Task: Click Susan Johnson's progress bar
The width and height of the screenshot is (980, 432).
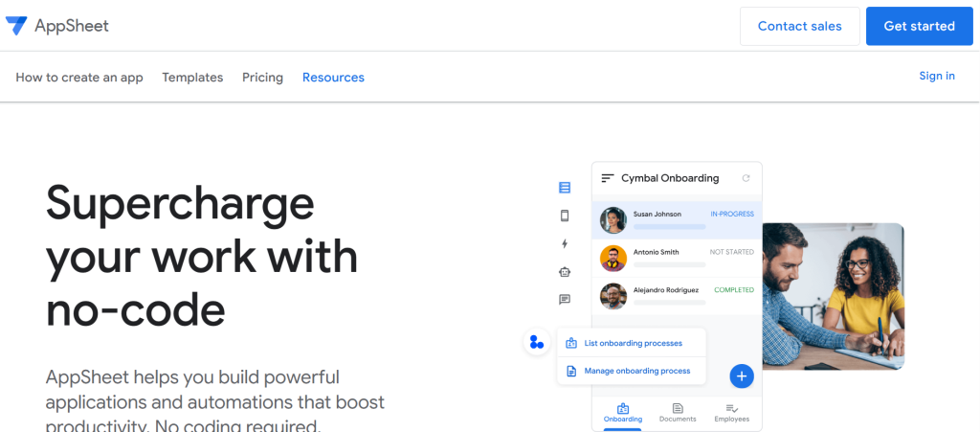Action: (669, 227)
